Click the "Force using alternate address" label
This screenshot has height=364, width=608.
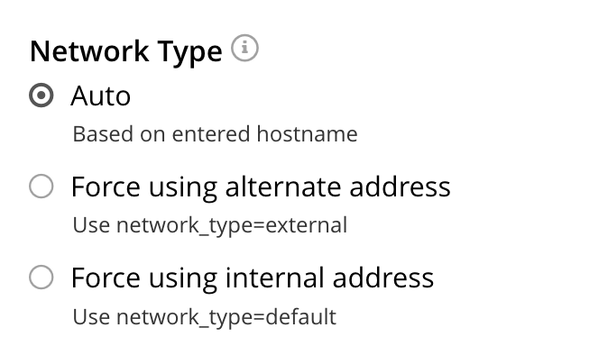tap(261, 187)
